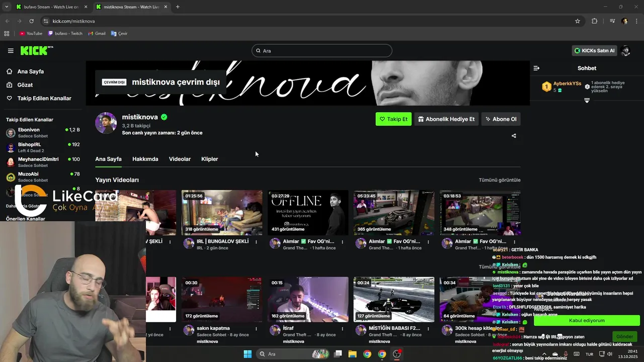Open Gmail bookmark
Viewport: 644px width, 362px height.
(x=97, y=33)
